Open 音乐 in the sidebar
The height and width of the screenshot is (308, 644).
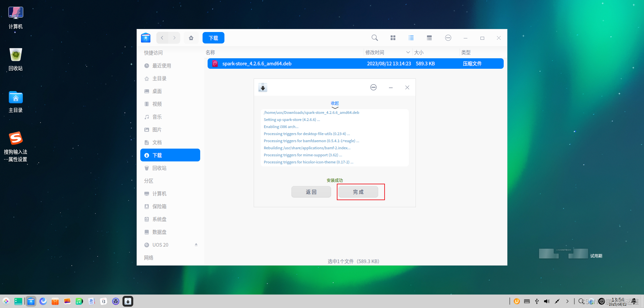tap(170, 117)
